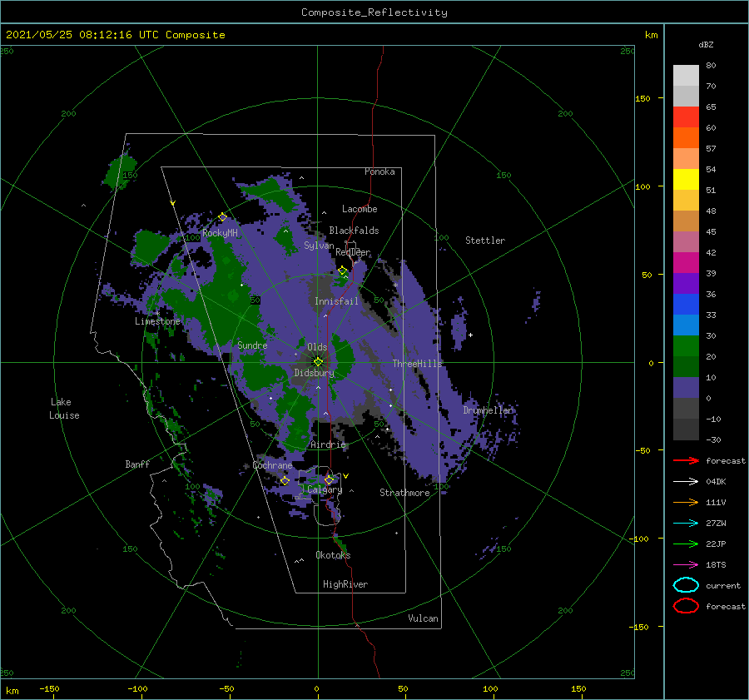The height and width of the screenshot is (700, 749).
Task: Click the Sylvan label
Action: tap(319, 246)
